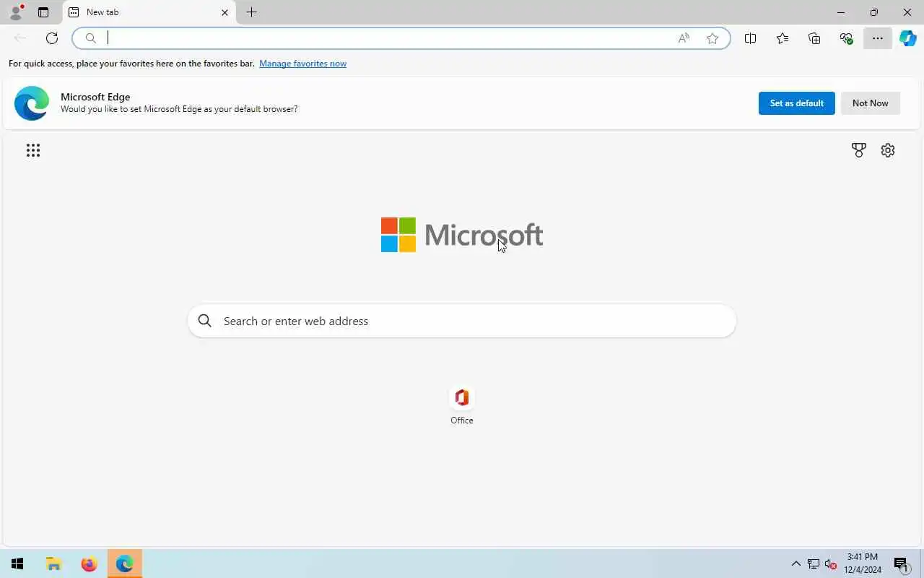Image resolution: width=924 pixels, height=578 pixels.
Task: Launch Firefox from taskbar
Action: 89,564
